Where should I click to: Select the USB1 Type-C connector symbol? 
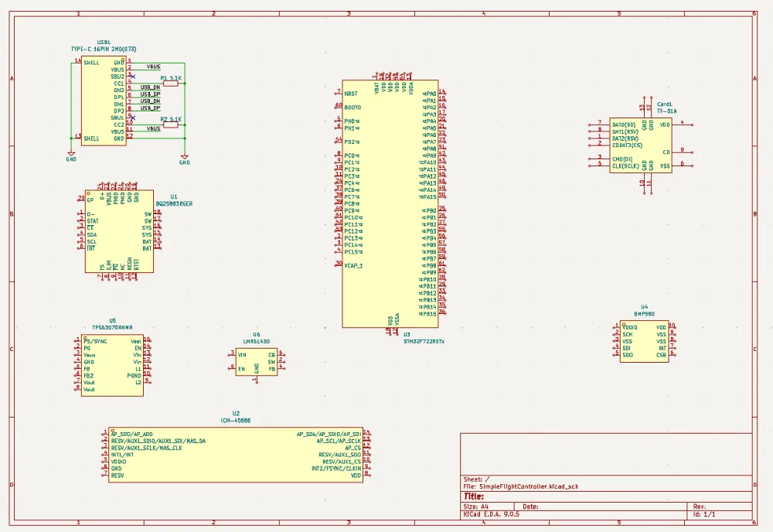104,101
